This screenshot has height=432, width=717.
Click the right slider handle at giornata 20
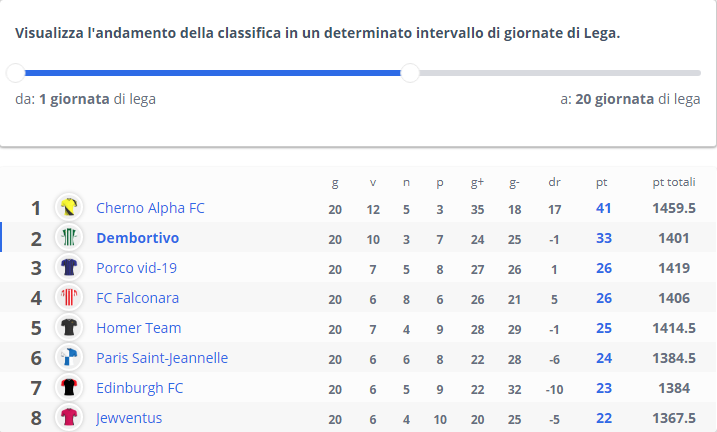tap(410, 73)
